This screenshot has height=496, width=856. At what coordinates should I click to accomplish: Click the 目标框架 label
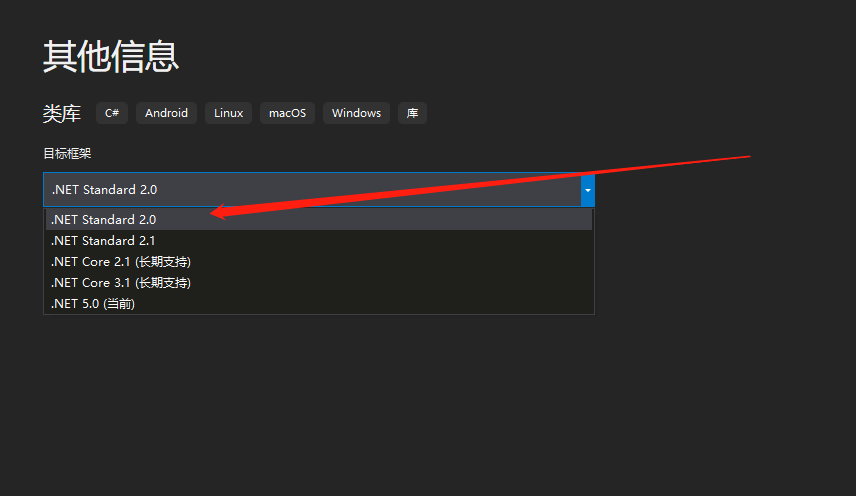tap(67, 154)
